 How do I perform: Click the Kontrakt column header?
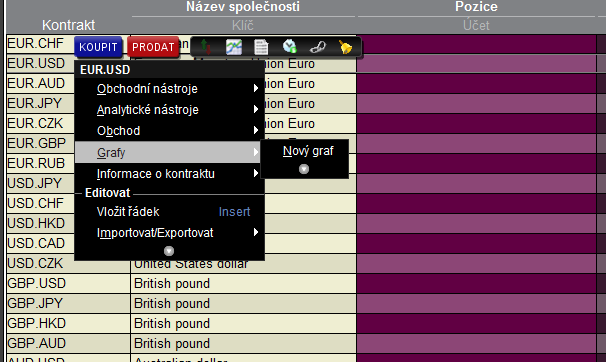coord(68,25)
